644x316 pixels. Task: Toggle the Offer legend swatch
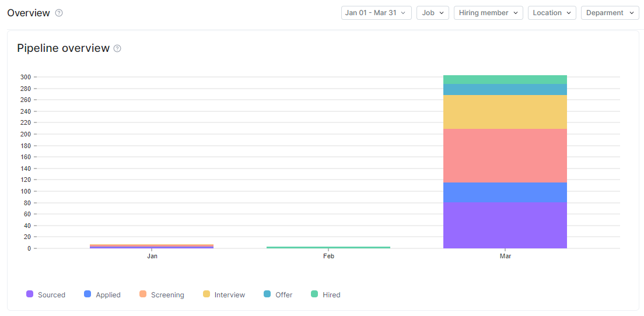click(267, 294)
